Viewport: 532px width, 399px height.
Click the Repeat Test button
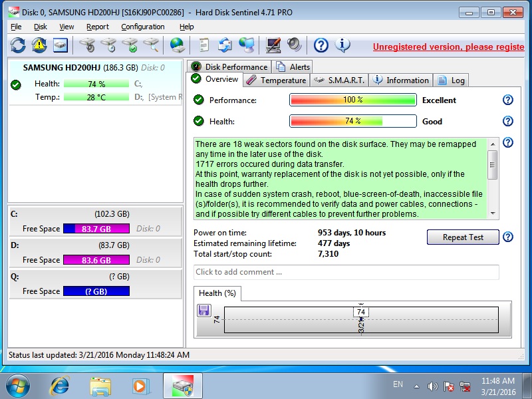click(x=463, y=237)
